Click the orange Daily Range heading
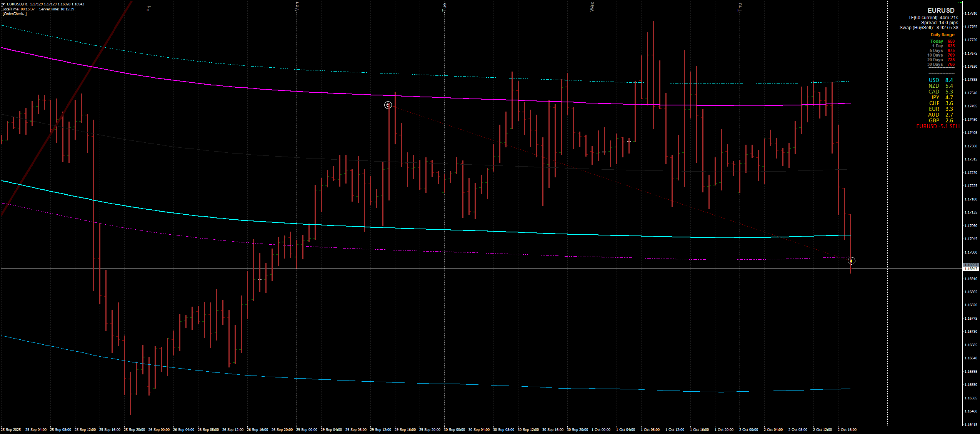Screen dimensions: 980x434 (942, 35)
